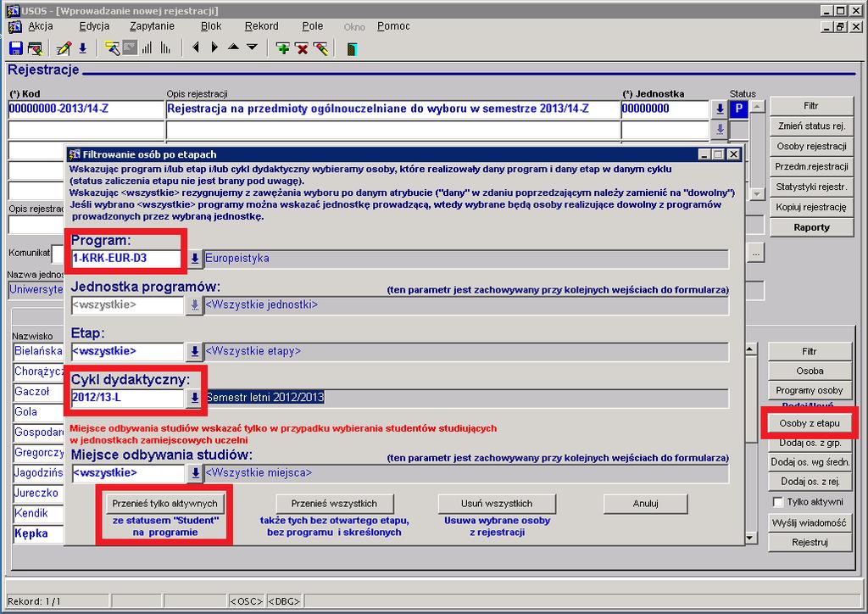Click Przenieś tylko aktywnych button
The height and width of the screenshot is (614, 868).
[x=165, y=504]
